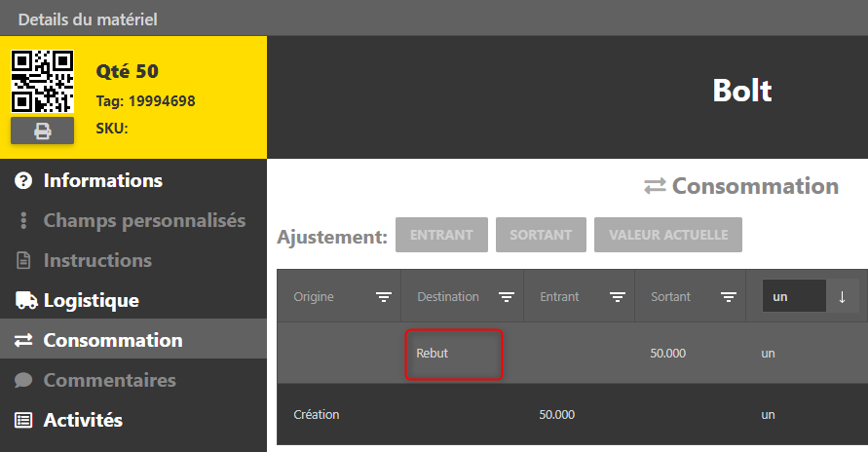Click the Commentaires speech bubble icon

coord(23,380)
